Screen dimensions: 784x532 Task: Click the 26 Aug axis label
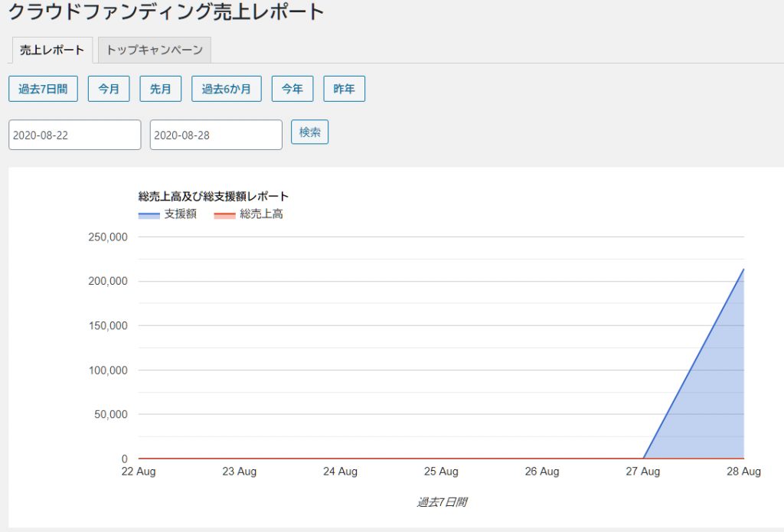(x=542, y=472)
